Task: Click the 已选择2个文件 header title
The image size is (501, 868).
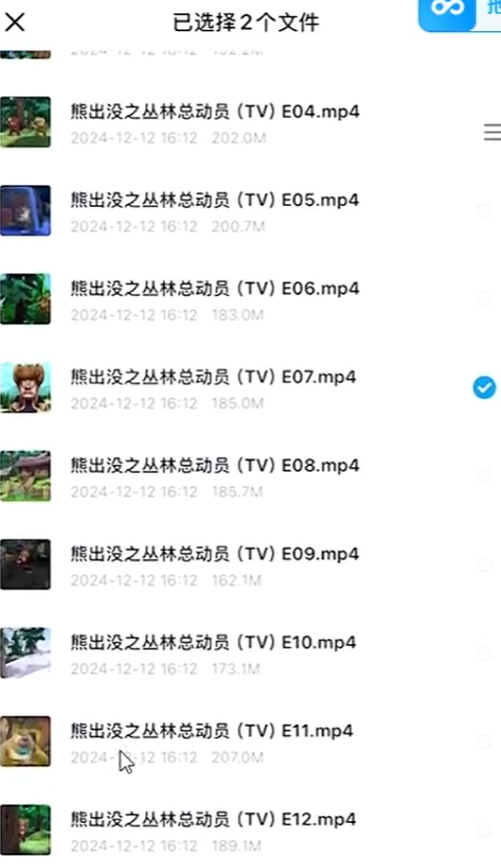Action: tap(246, 23)
